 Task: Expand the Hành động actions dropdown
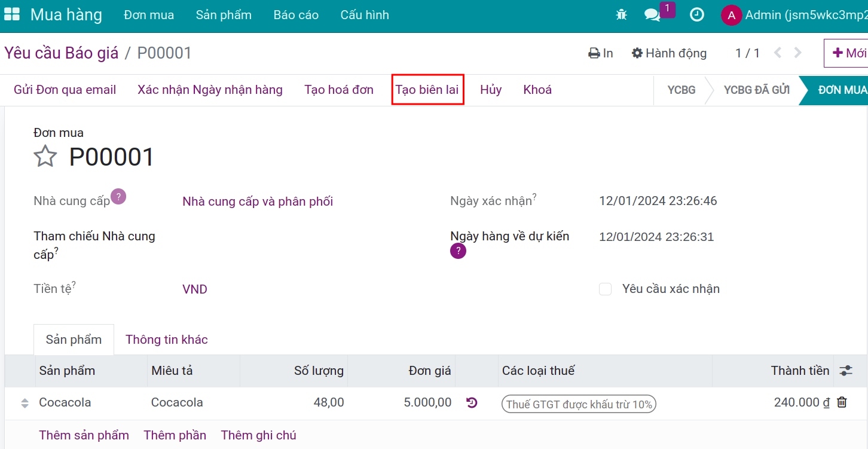(x=669, y=53)
